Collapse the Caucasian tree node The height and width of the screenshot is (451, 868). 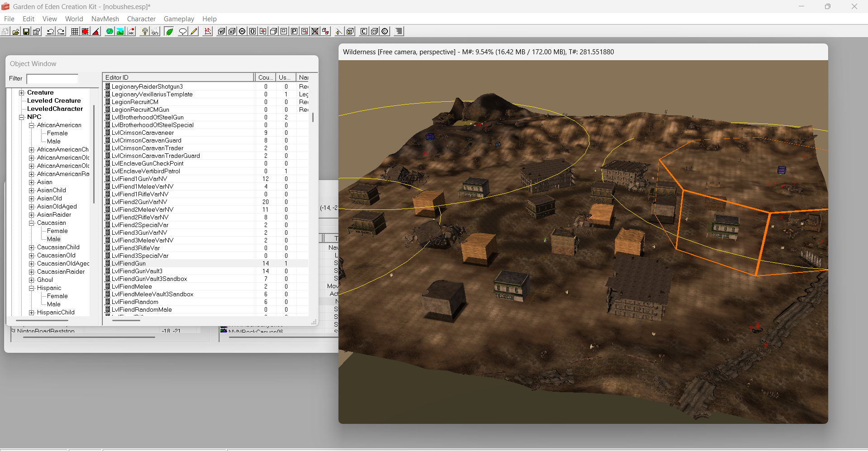[32, 223]
